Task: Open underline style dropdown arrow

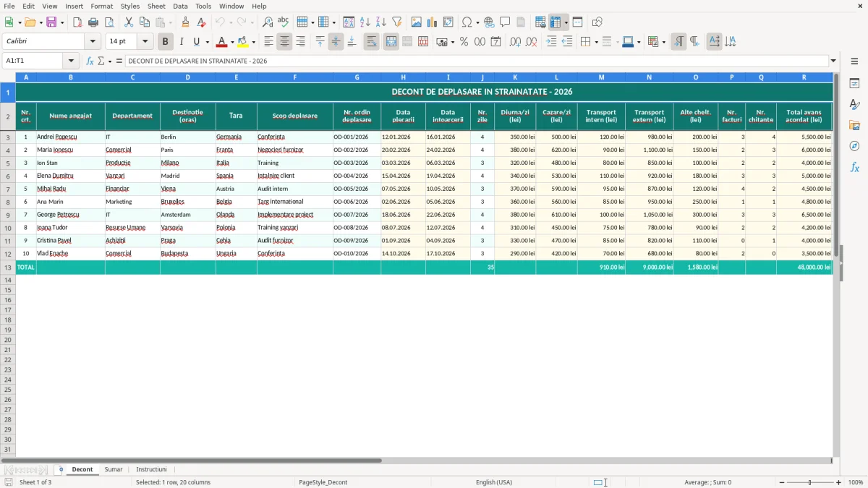Action: pos(207,42)
